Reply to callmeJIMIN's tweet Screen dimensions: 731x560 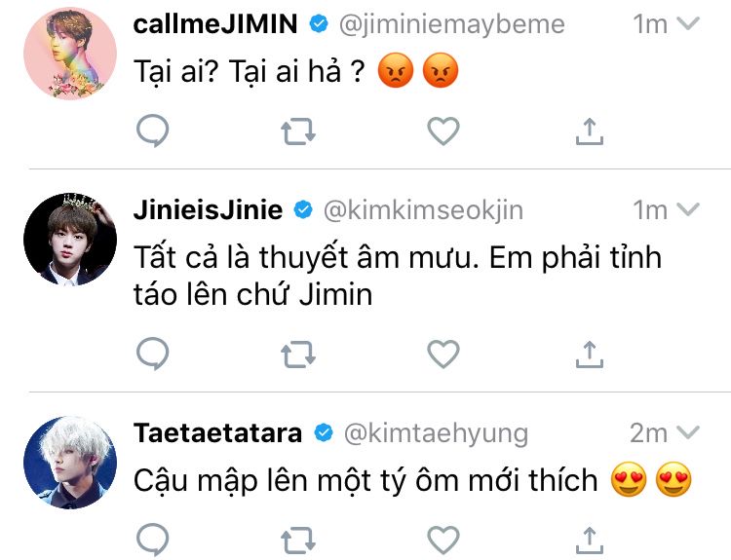pyautogui.click(x=152, y=131)
